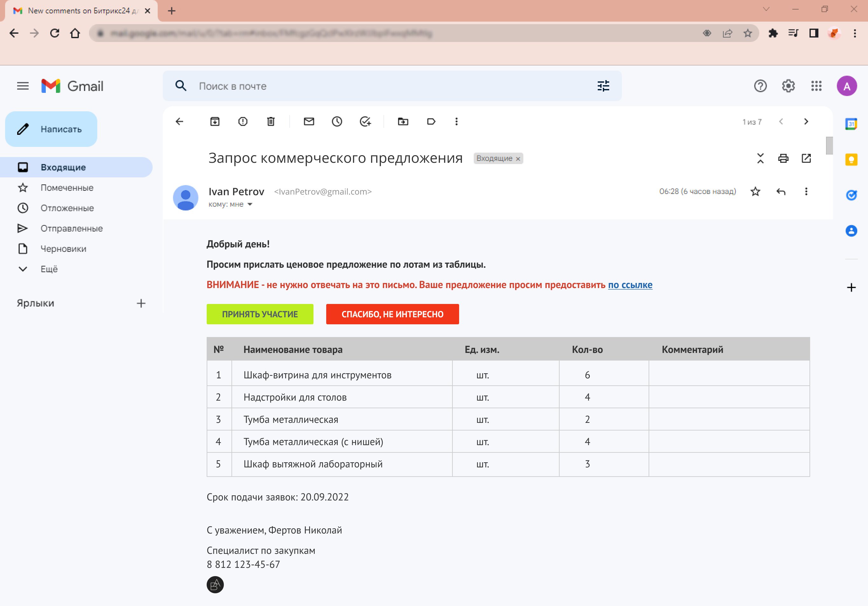Click the Move to folder icon
The height and width of the screenshot is (606, 868).
(403, 121)
